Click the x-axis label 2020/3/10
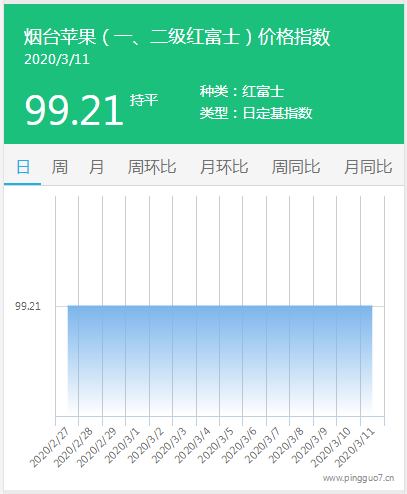Screen dimensions: 407x494 tap(331, 448)
